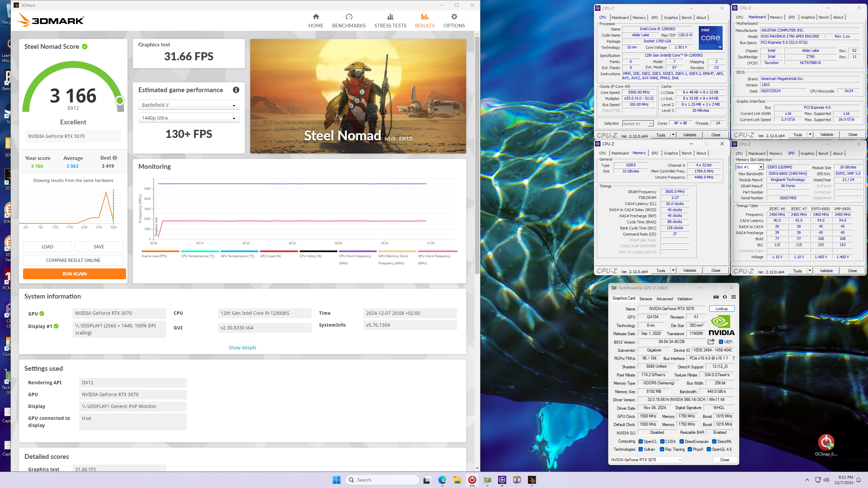Image resolution: width=868 pixels, height=488 pixels.
Task: Open the Slot #1 memory slot dropdown
Action: 749,167
